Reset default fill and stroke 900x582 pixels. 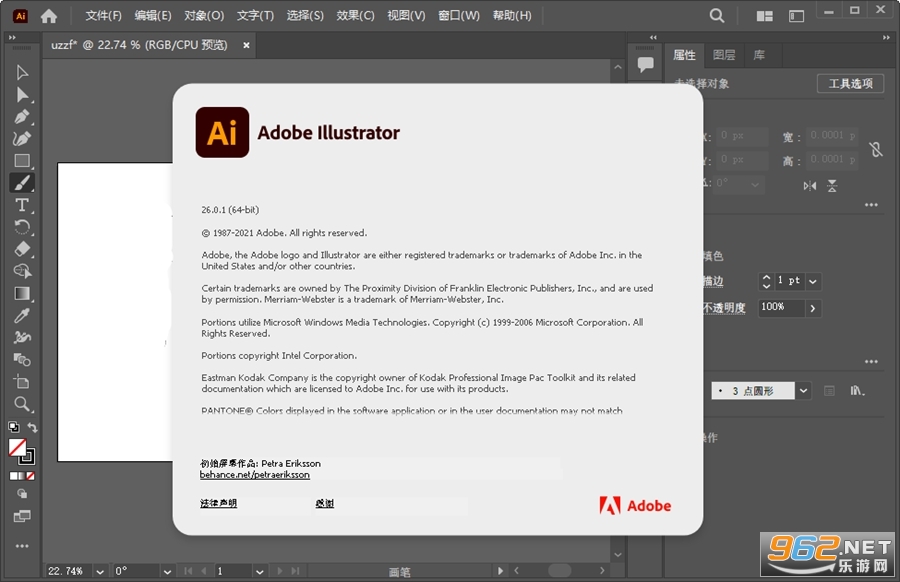click(x=13, y=426)
